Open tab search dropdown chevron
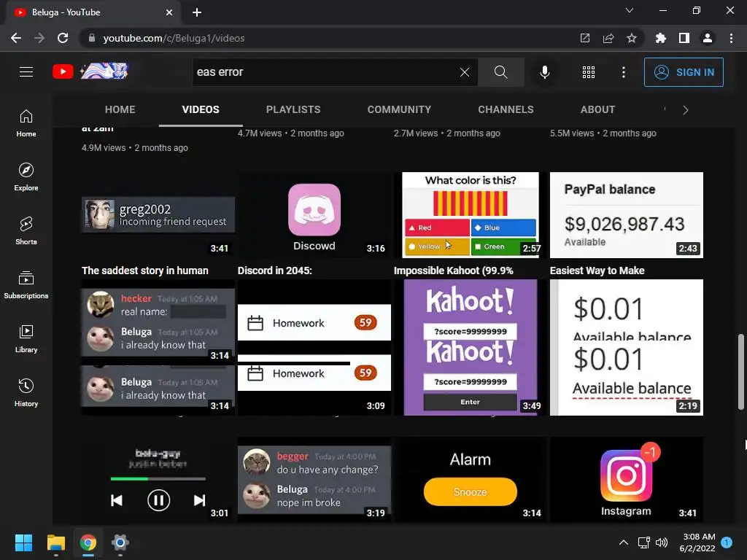Viewport: 747px width, 560px height. [x=630, y=10]
